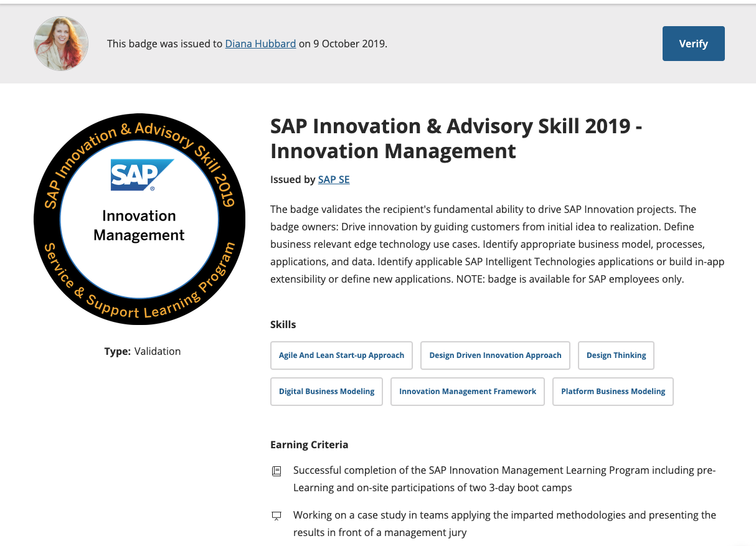Click the 'Issued by' label text
Image resolution: width=756 pixels, height=546 pixels.
293,179
